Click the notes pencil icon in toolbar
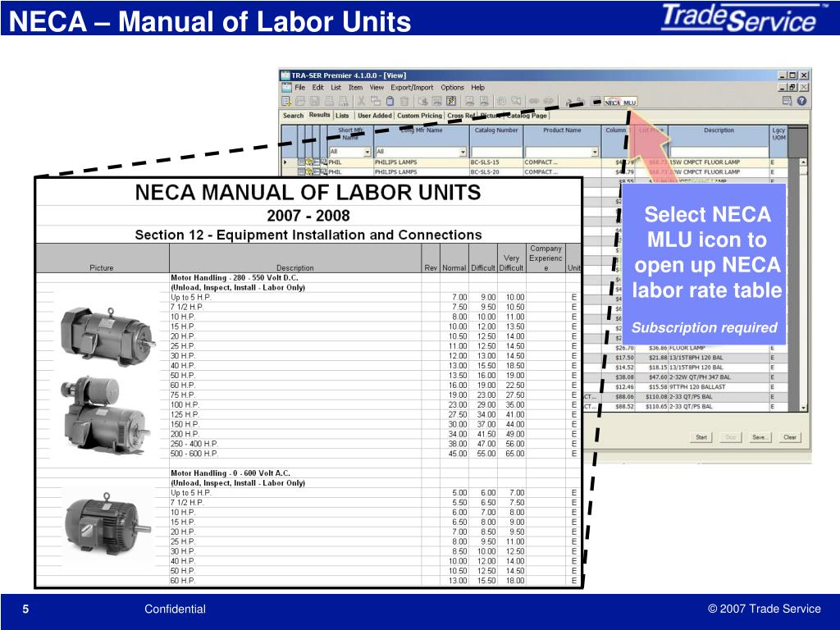Image resolution: width=840 pixels, height=630 pixels. point(451,101)
